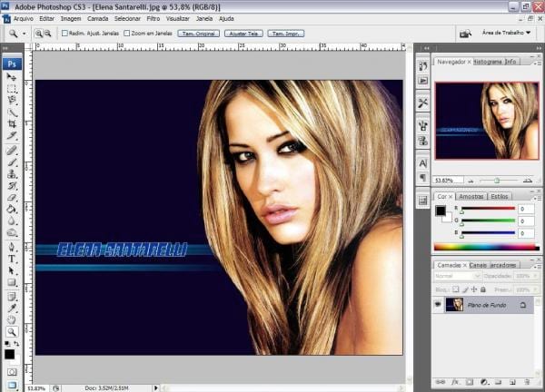The width and height of the screenshot is (545, 392).
Task: Open the Camada menu
Action: click(98, 19)
